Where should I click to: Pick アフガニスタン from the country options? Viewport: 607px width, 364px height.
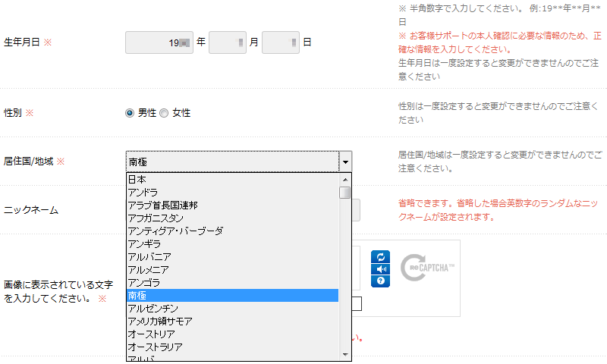point(231,218)
